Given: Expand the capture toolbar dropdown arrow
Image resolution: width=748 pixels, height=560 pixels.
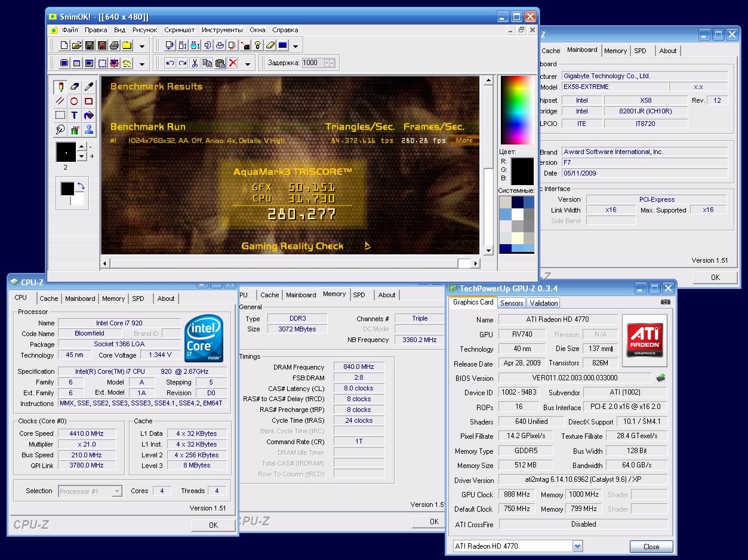Looking at the screenshot, I should coord(142,64).
